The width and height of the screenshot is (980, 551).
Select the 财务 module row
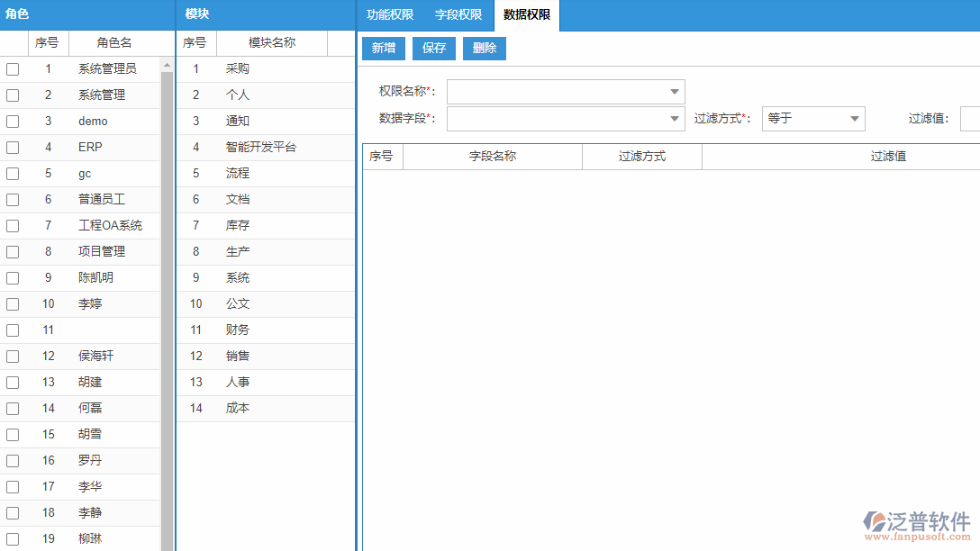[x=236, y=330]
